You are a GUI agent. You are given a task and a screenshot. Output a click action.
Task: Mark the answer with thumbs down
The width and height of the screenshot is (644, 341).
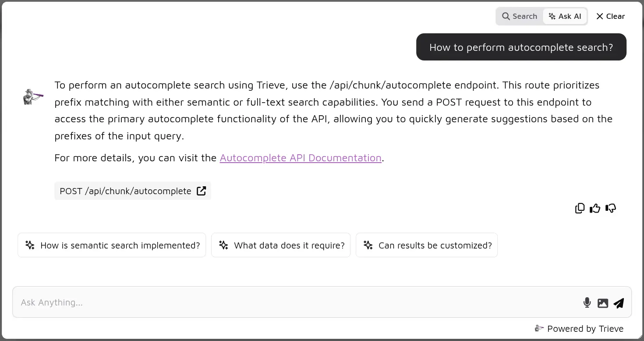coord(611,208)
